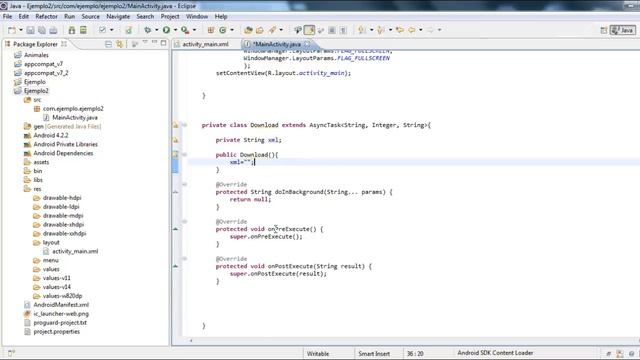Open the Refactor menu

(46, 17)
